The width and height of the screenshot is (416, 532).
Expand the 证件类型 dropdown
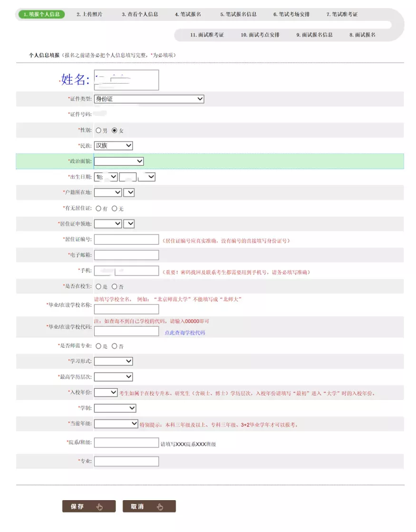149,99
